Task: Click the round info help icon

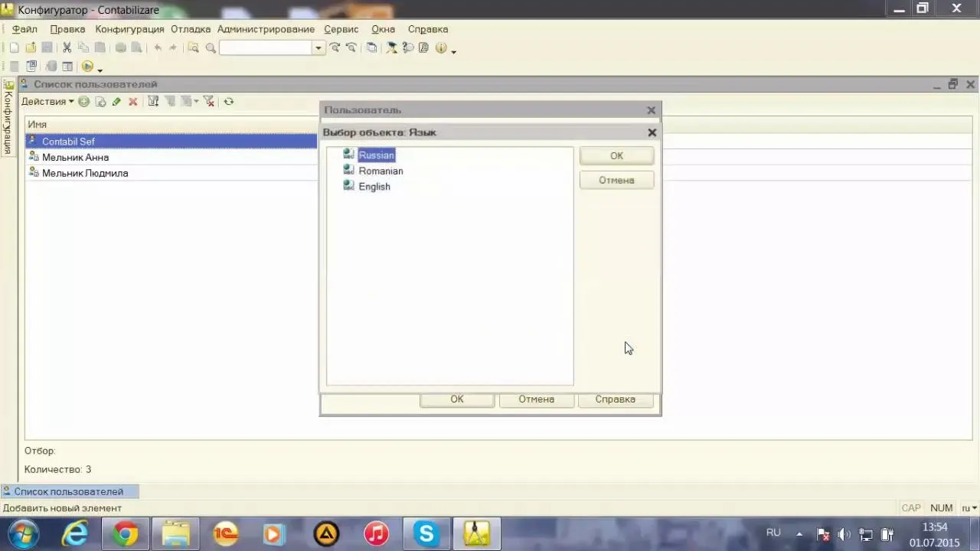Action: pyautogui.click(x=441, y=47)
